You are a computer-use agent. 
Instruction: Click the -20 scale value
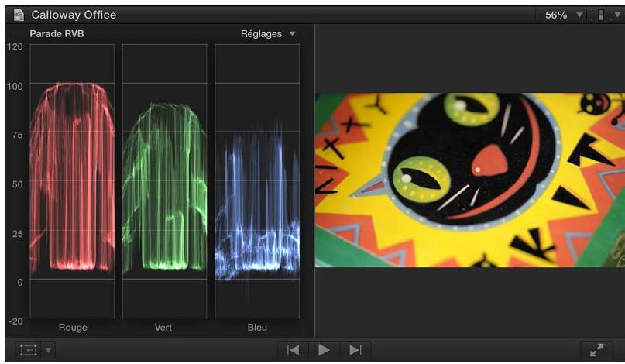[x=15, y=321]
